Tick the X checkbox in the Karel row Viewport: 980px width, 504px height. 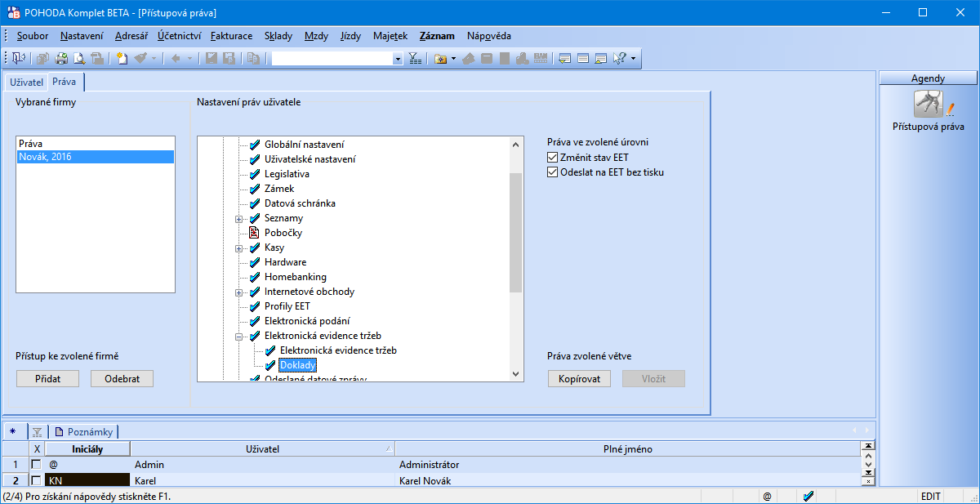click(x=36, y=480)
